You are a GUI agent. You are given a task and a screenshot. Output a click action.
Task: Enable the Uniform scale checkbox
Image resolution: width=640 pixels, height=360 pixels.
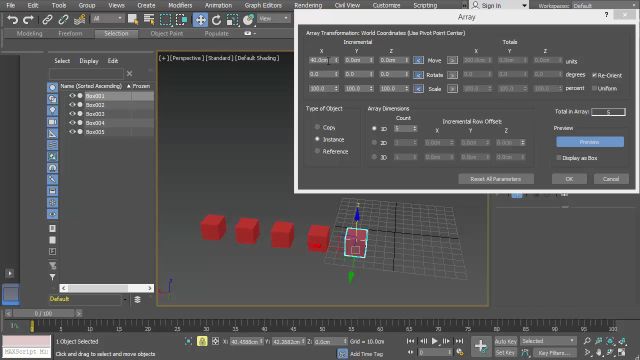click(x=594, y=88)
